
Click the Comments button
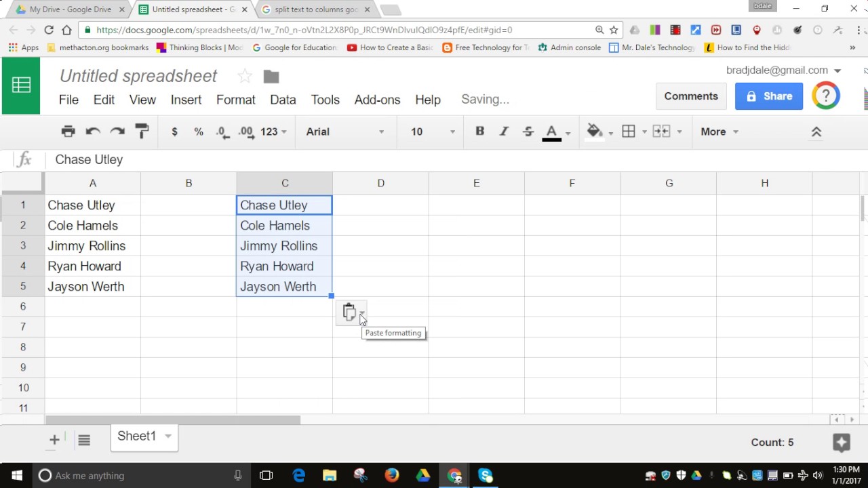[691, 96]
